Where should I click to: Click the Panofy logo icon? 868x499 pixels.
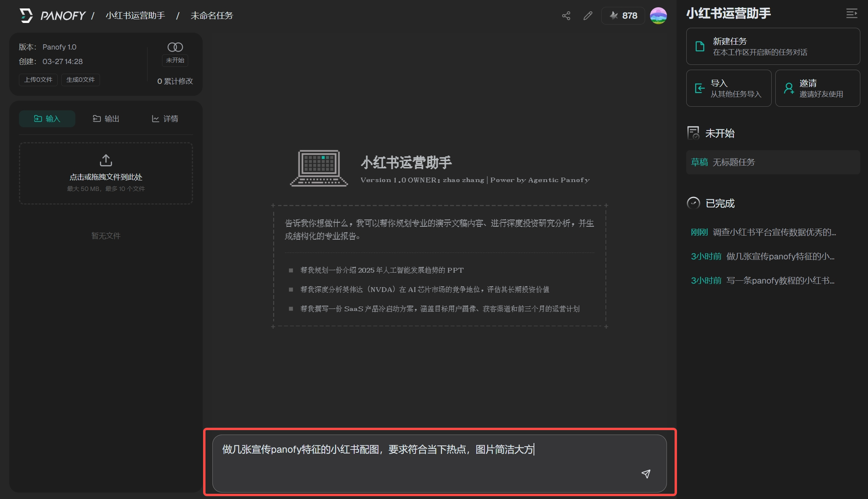pyautogui.click(x=26, y=16)
